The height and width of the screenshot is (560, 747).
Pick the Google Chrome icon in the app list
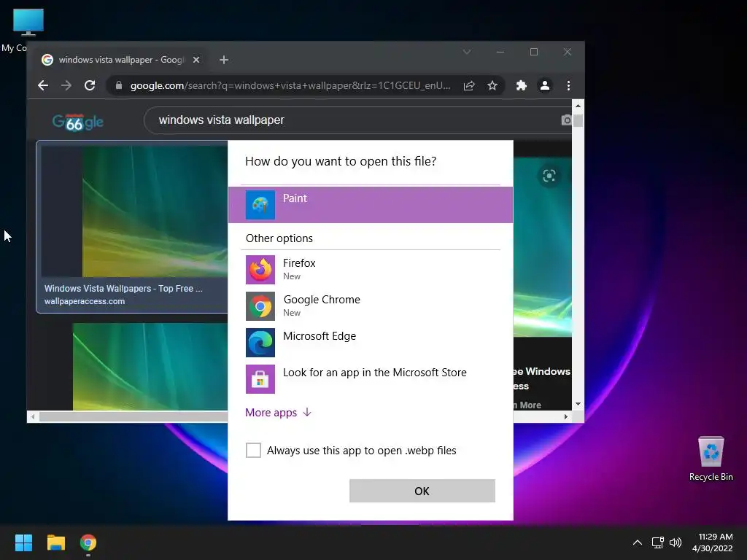click(x=260, y=306)
